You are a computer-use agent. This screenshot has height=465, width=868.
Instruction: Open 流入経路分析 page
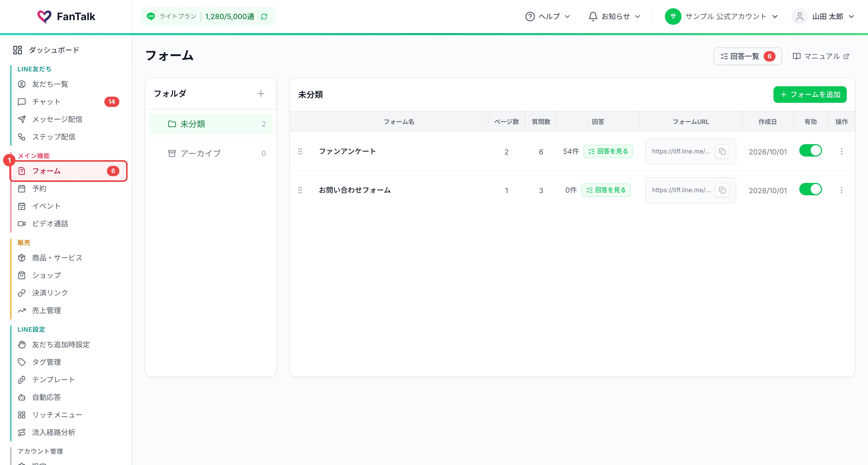point(69,432)
